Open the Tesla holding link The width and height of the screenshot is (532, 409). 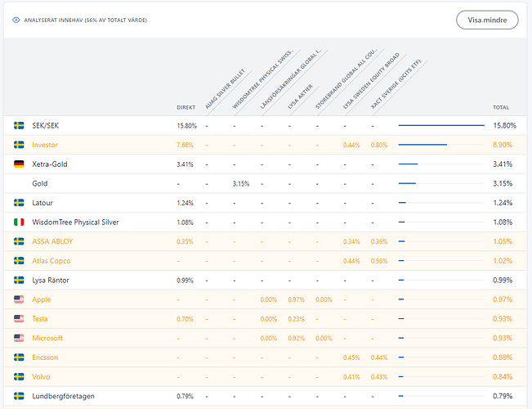coord(40,319)
